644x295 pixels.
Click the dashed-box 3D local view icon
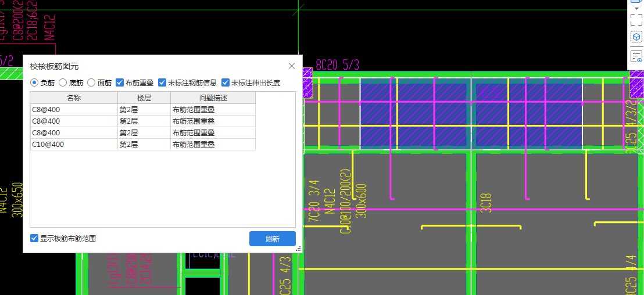636,37
